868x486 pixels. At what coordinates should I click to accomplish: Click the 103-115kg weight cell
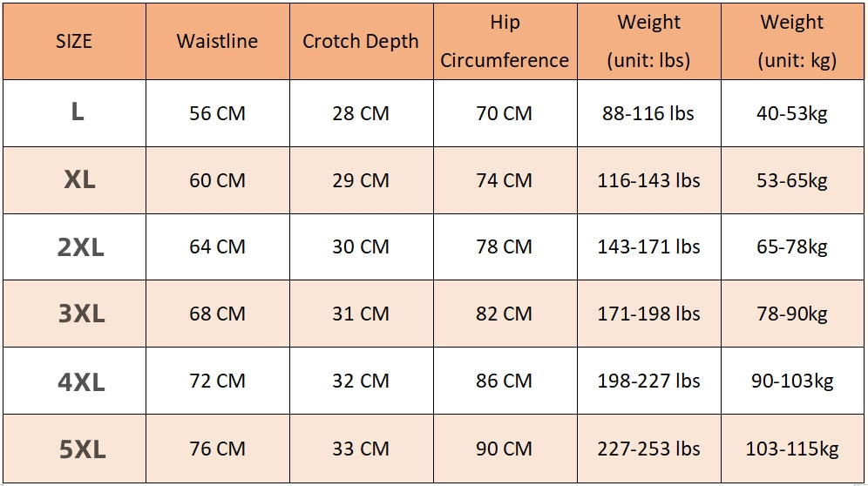(x=792, y=449)
